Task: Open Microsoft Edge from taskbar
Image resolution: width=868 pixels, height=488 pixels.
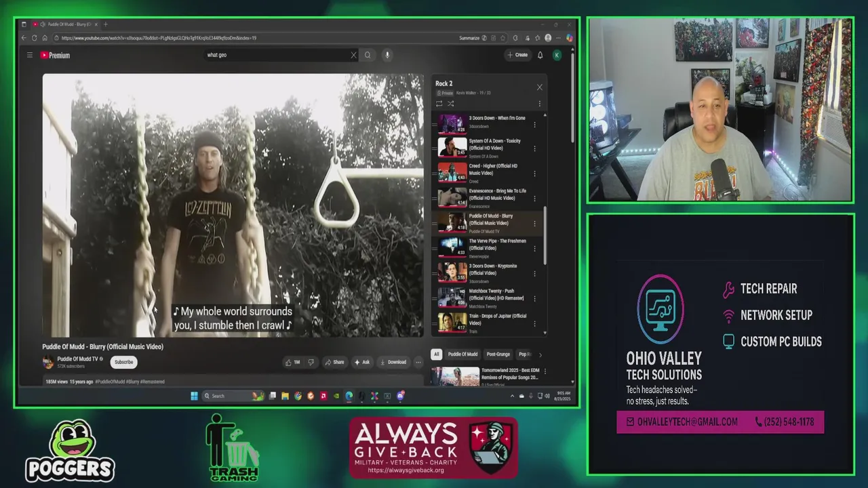Action: coord(349,396)
